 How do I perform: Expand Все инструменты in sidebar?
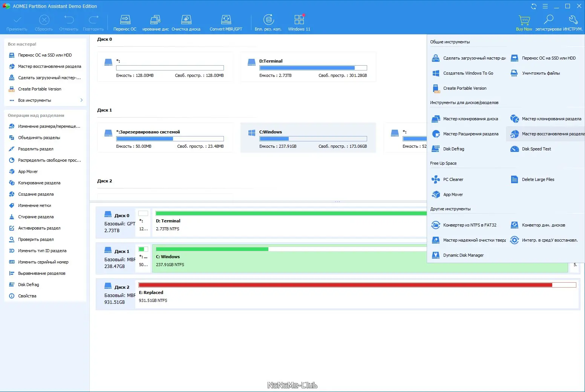(45, 100)
